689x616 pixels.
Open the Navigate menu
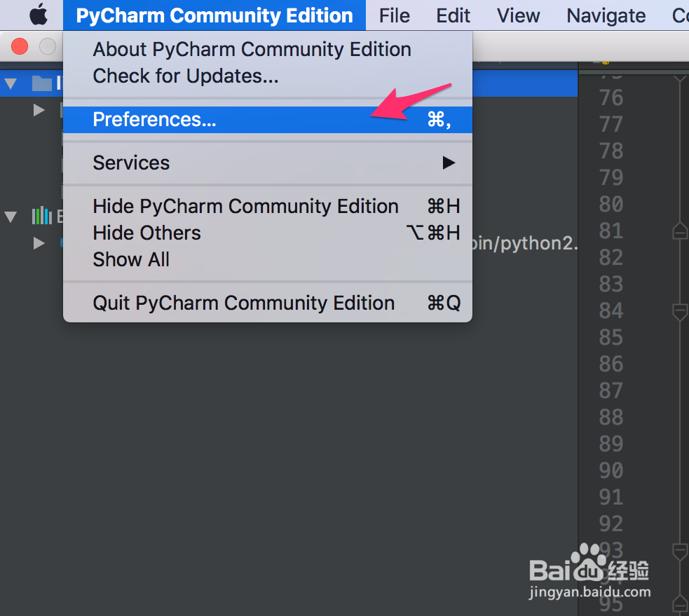[605, 15]
